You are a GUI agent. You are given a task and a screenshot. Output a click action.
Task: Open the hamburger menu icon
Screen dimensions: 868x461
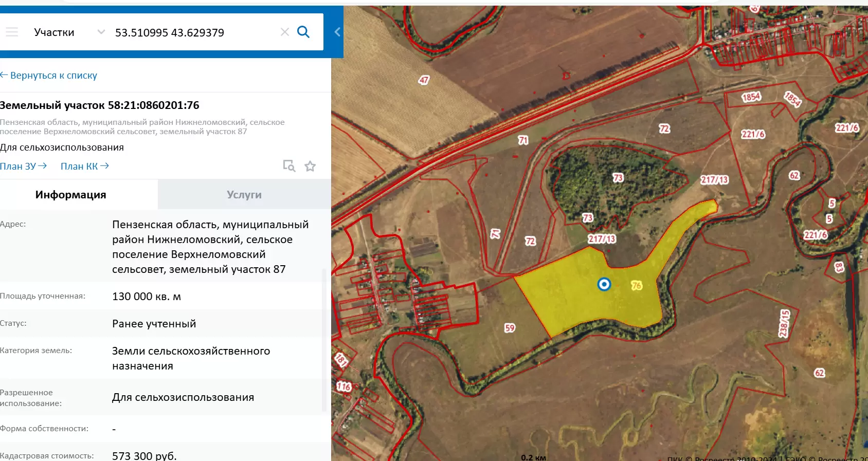tap(12, 32)
